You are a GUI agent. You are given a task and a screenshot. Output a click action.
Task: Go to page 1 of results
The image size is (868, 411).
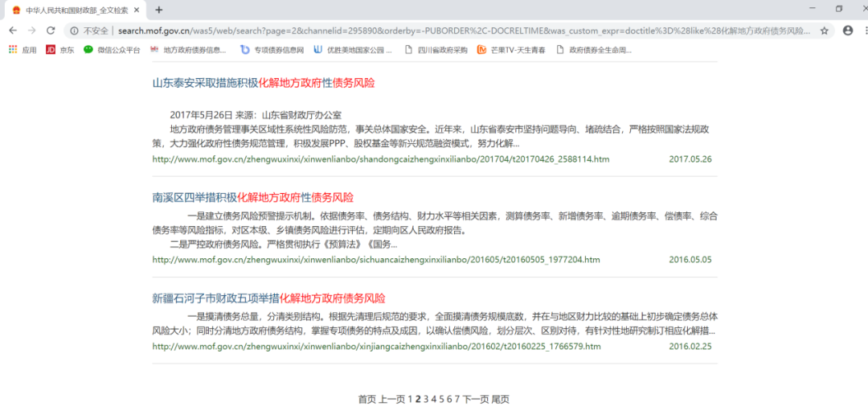410,399
